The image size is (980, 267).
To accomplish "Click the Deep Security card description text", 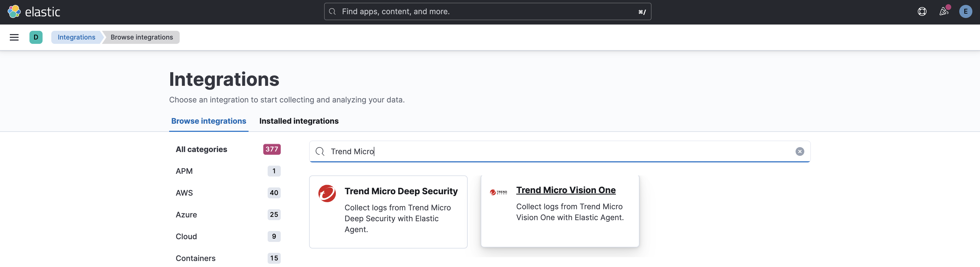I will point(398,219).
